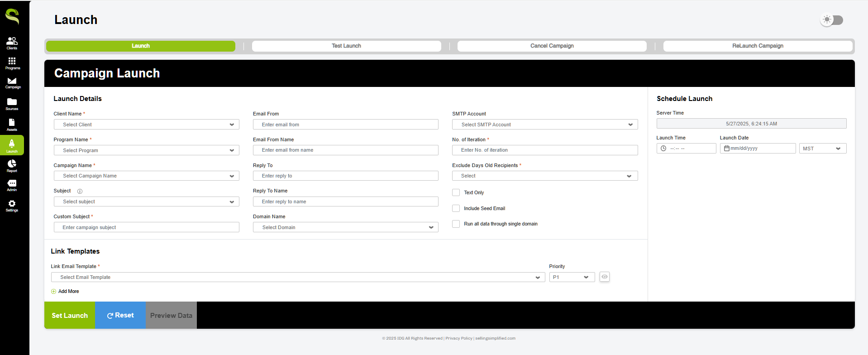Screen dimensions: 868x355
Task: Toggle the light/dark theme switch
Action: (x=832, y=20)
